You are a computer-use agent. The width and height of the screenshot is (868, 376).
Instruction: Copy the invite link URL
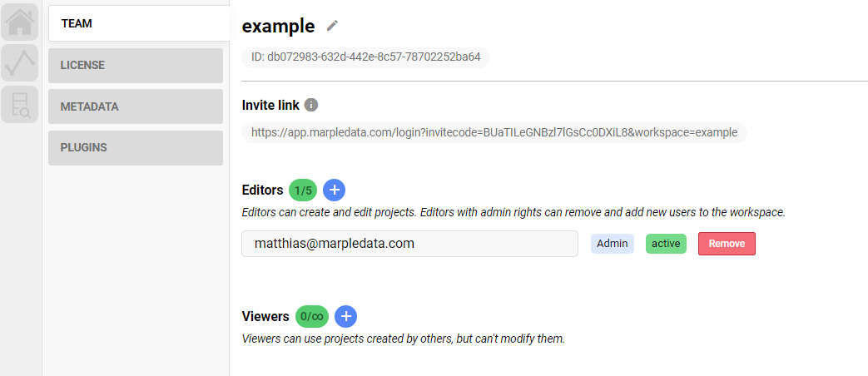[494, 133]
